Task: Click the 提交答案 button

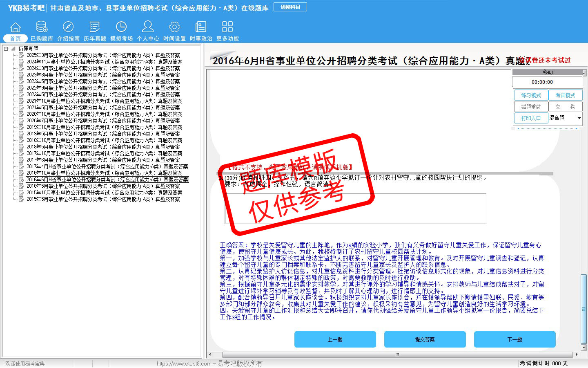Action: point(425,339)
